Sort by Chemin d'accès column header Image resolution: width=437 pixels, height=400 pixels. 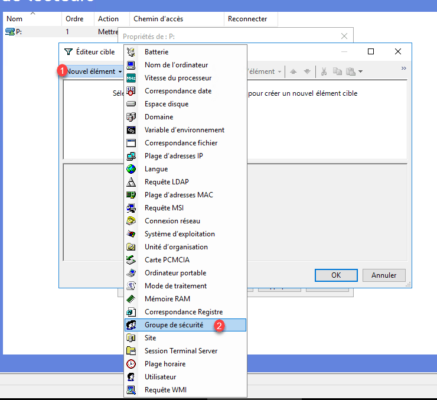click(177, 19)
